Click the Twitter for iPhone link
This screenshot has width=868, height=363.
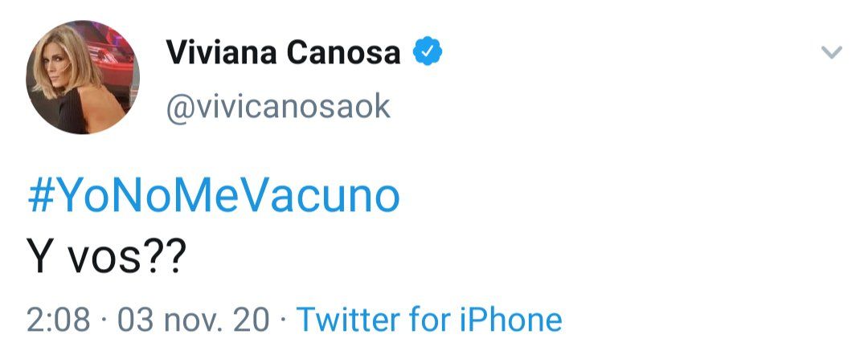(429, 320)
